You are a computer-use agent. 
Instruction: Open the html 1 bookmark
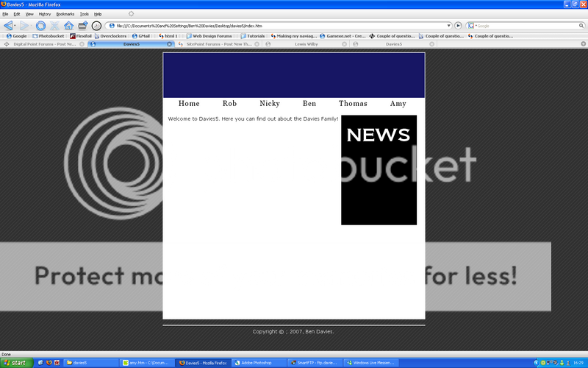coord(168,36)
